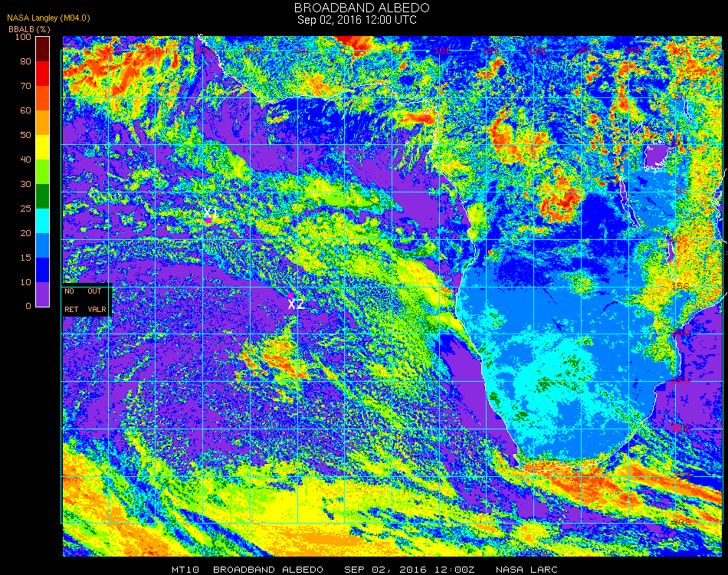Click the legend value '10'
The image size is (728, 575).
coord(25,282)
